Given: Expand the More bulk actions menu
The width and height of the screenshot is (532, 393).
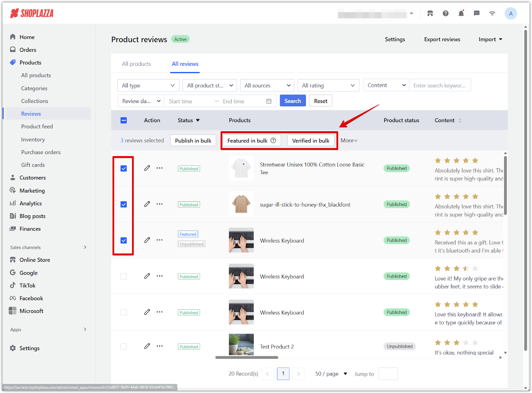Looking at the screenshot, I should coord(349,141).
